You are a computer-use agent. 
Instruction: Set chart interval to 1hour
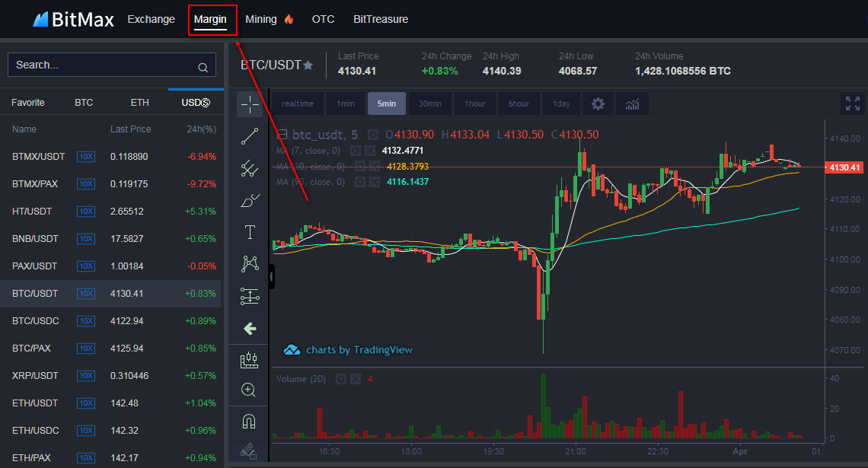pos(475,104)
